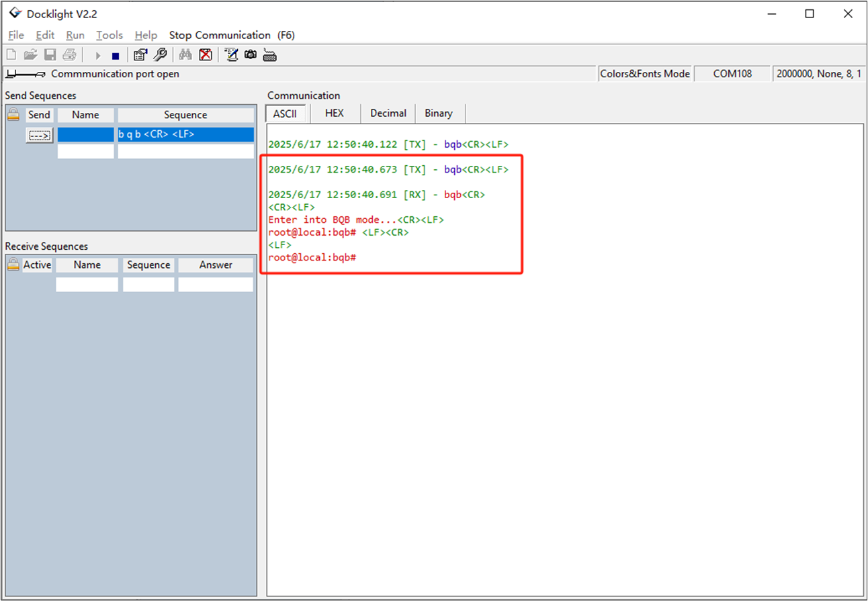
Task: Switch to the Binary tab
Action: coord(439,113)
